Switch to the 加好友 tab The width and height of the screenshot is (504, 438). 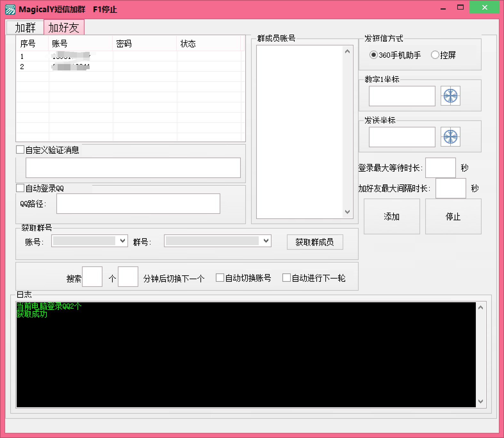pos(64,27)
